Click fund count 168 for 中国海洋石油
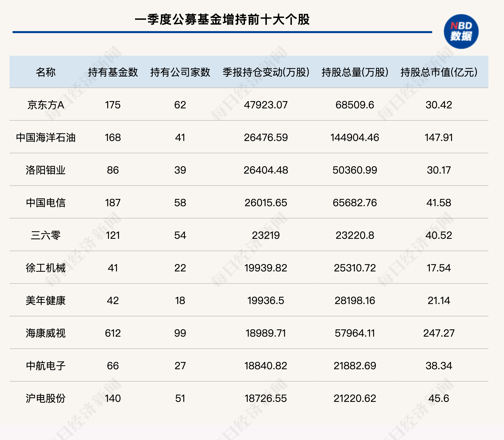This screenshot has height=440, width=504. click(113, 137)
